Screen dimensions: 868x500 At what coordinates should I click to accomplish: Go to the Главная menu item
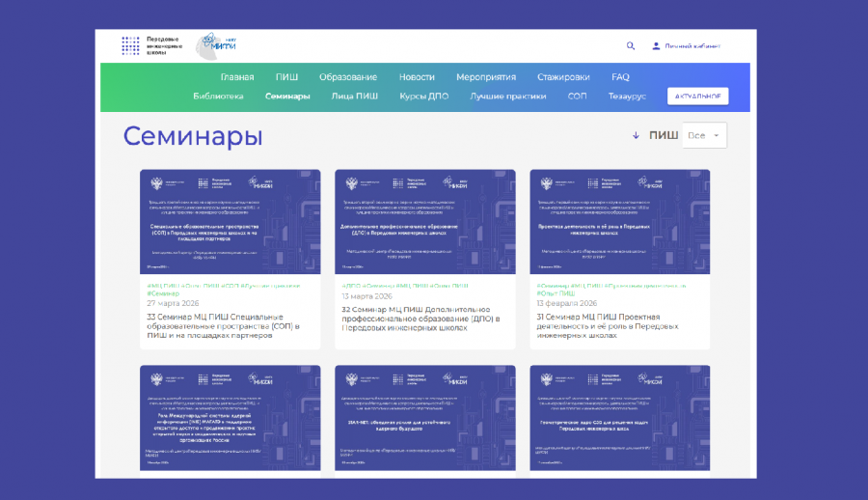(237, 77)
